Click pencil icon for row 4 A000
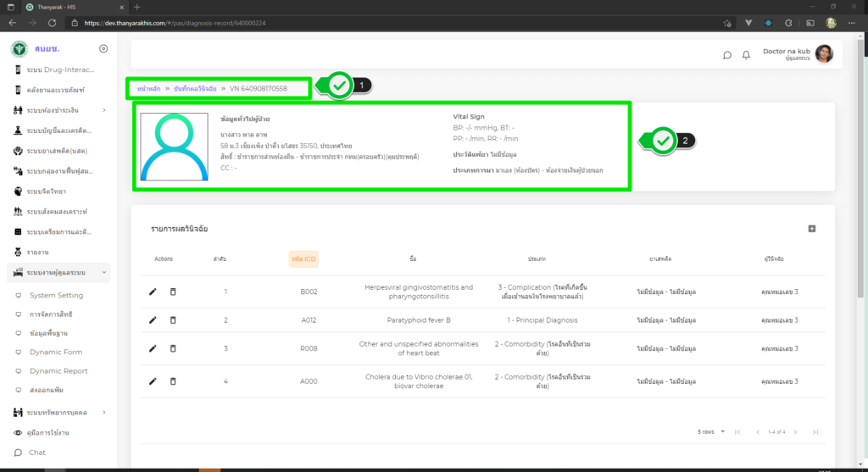868x472 pixels. click(x=153, y=381)
